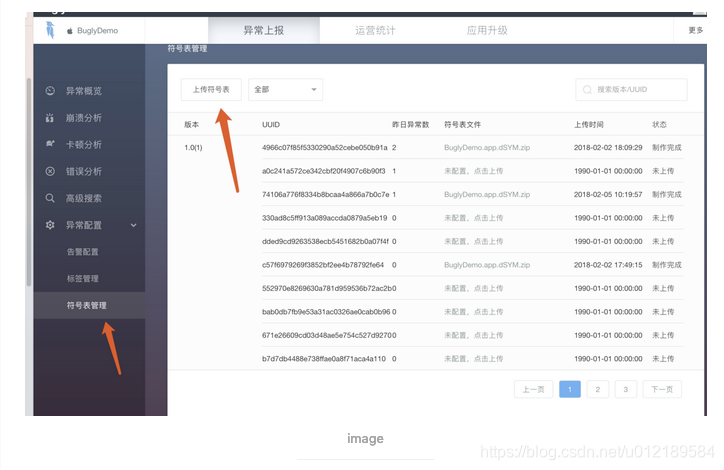This screenshot has height=470, width=724.
Task: Click the 崩溃分析 sidebar icon
Action: (x=50, y=118)
